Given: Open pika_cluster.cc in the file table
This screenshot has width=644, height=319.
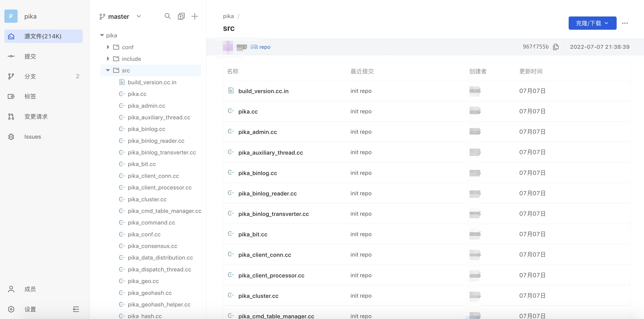Looking at the screenshot, I should [x=258, y=296].
